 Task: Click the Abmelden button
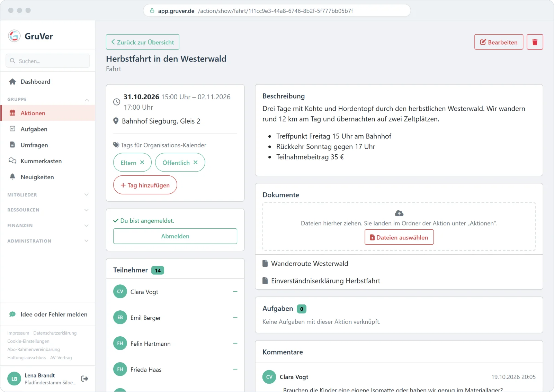coord(175,236)
